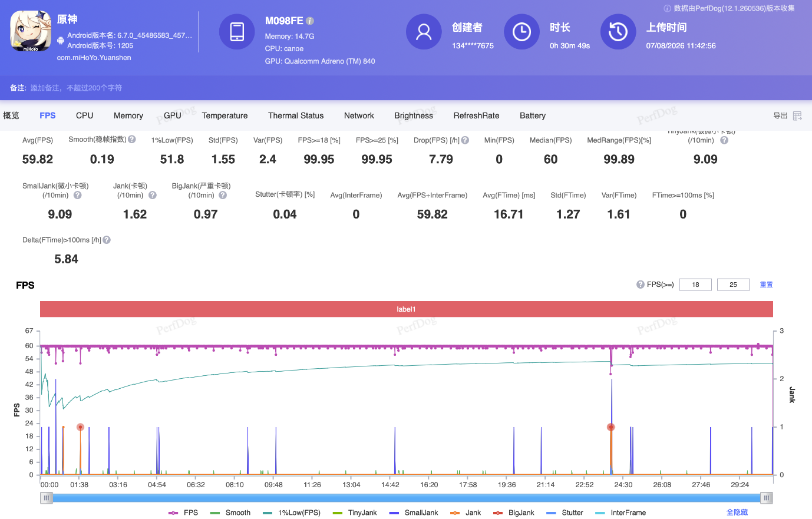Screen dimensions: 812x519
Task: Open the Temperature tab
Action: (x=225, y=115)
